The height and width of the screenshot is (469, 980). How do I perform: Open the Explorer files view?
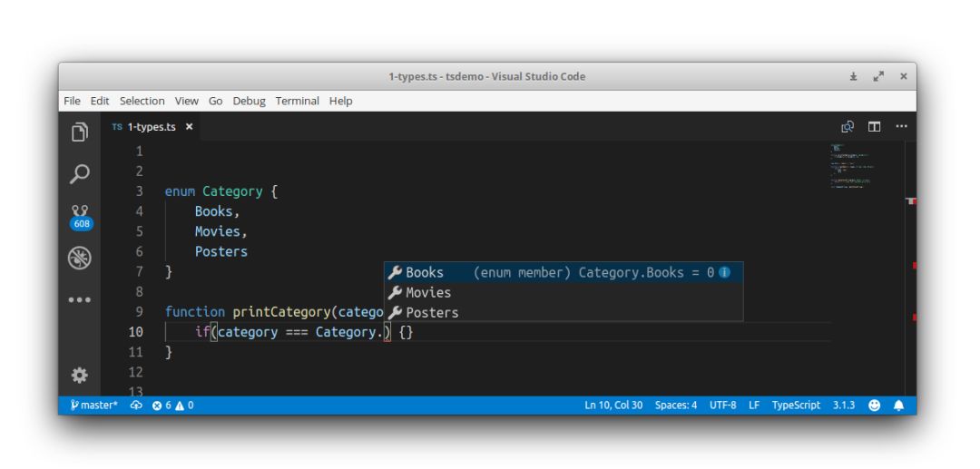pyautogui.click(x=80, y=132)
